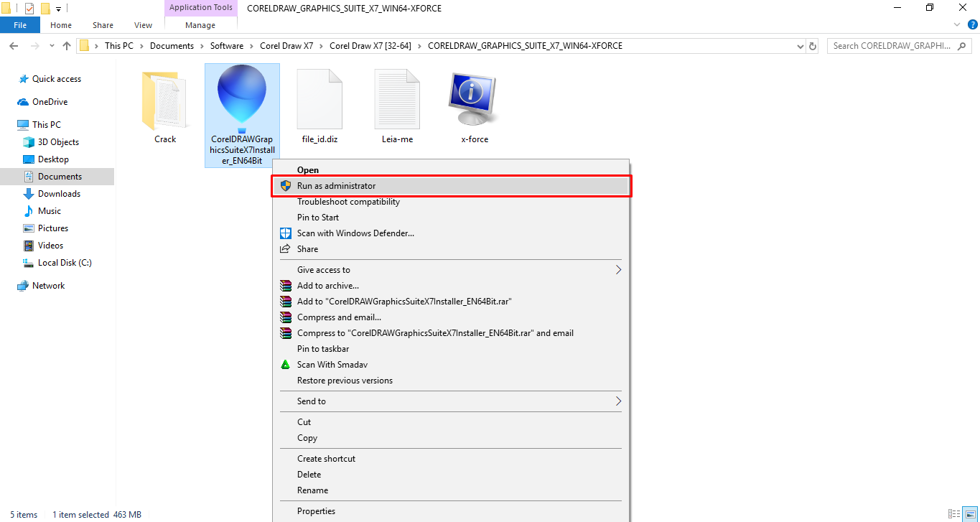980x522 pixels.
Task: Open the Share ribbon tab
Action: point(103,25)
